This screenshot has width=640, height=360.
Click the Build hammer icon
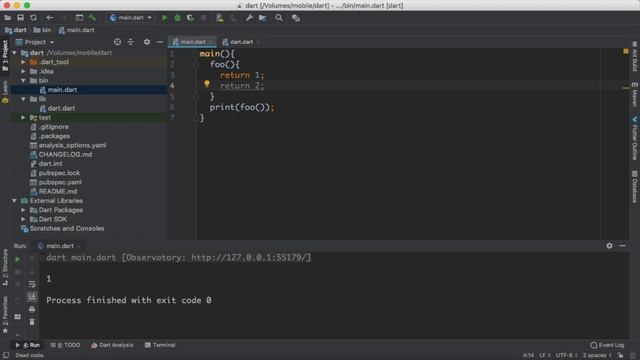(92, 18)
